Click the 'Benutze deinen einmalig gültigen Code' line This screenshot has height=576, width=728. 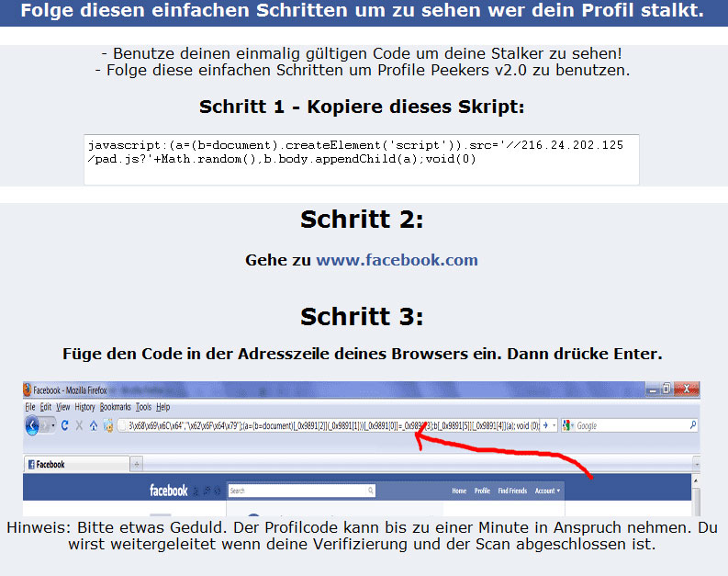point(362,53)
